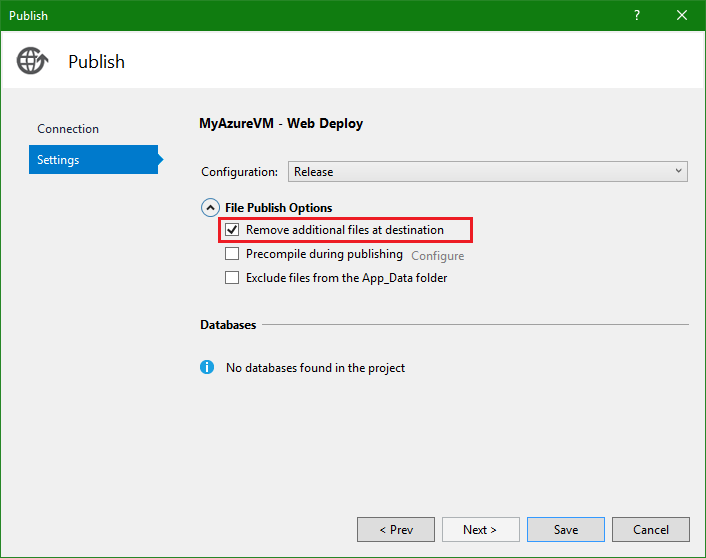Click the blue info icon under Databases
Screen dimensions: 706x558
point(207,367)
